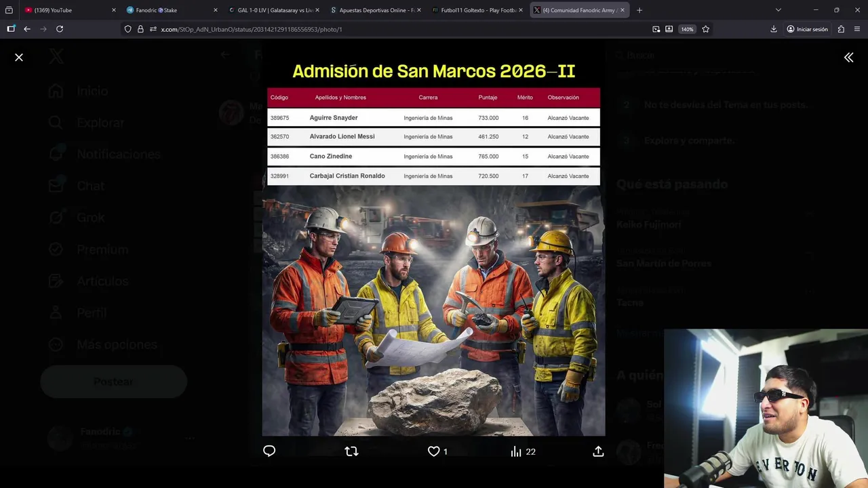Reply to the post via comment icon
868x488 pixels.
coord(269,451)
